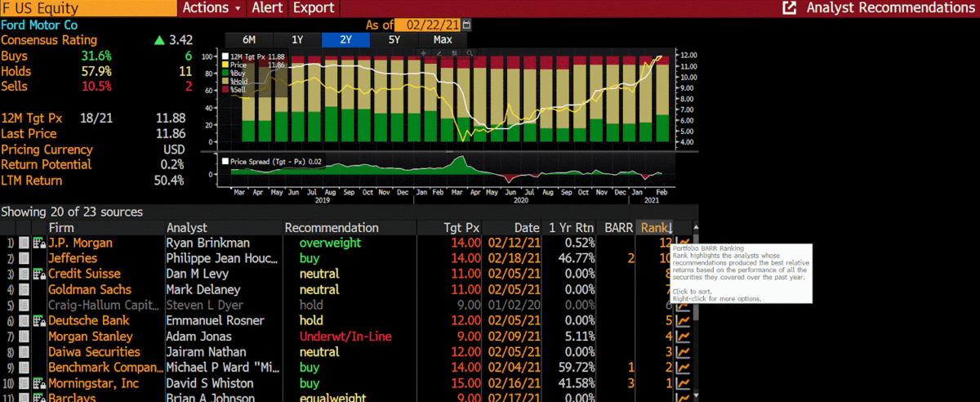Open Daiwa Securities research document icon
The height and width of the screenshot is (402, 980).
(24, 352)
